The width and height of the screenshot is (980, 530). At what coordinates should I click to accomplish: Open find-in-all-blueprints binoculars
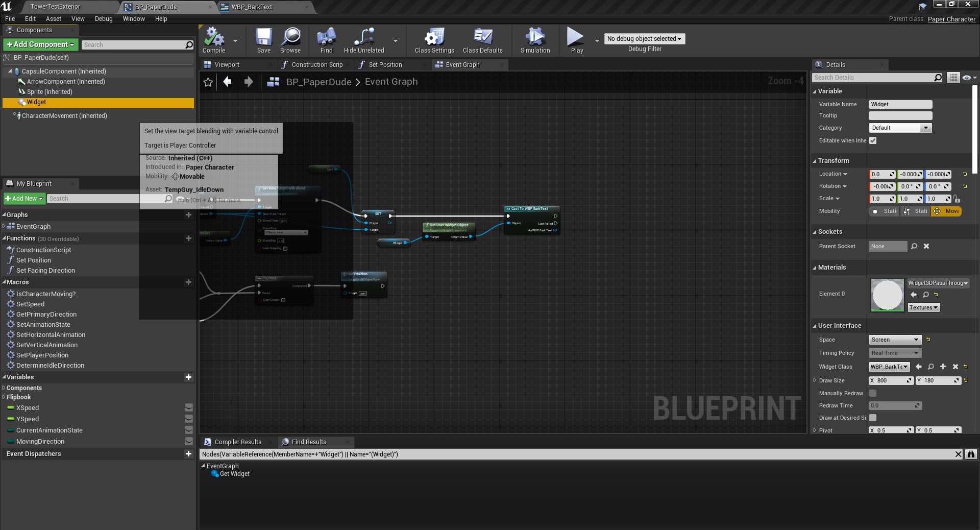coord(971,454)
